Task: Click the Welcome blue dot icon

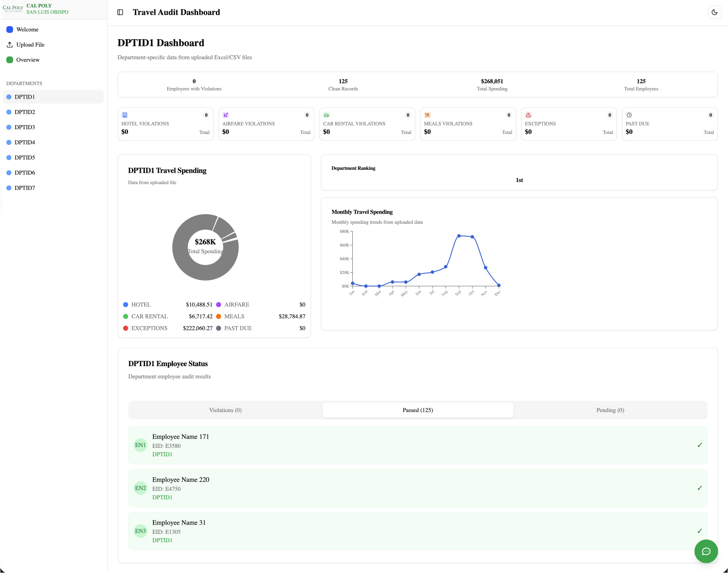Action: point(10,29)
